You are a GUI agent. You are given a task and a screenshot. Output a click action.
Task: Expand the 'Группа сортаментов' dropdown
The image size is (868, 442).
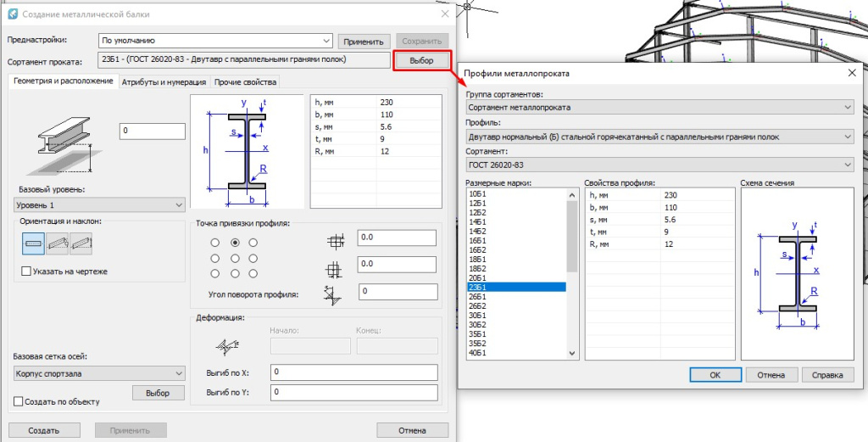click(x=659, y=107)
